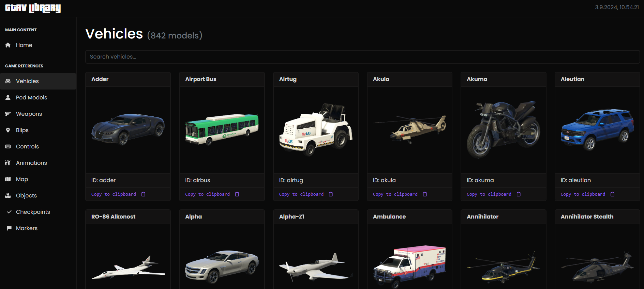Click the Home house icon
This screenshot has width=644, height=289.
pyautogui.click(x=8, y=45)
